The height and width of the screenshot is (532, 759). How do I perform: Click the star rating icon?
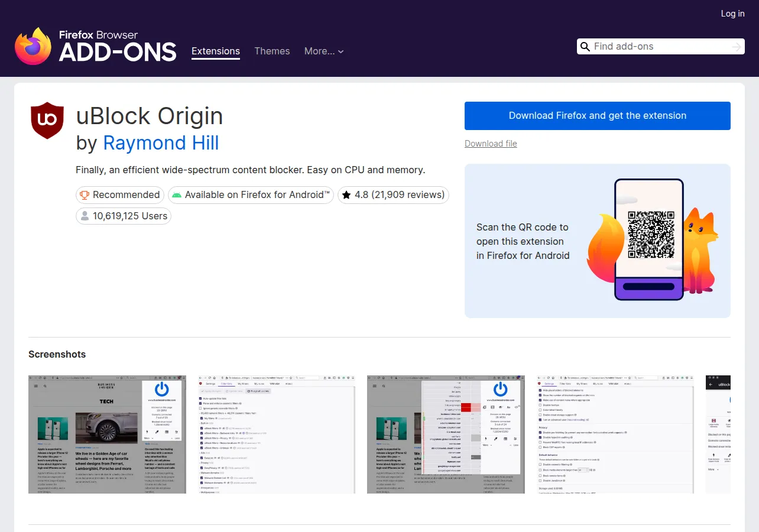(x=346, y=194)
